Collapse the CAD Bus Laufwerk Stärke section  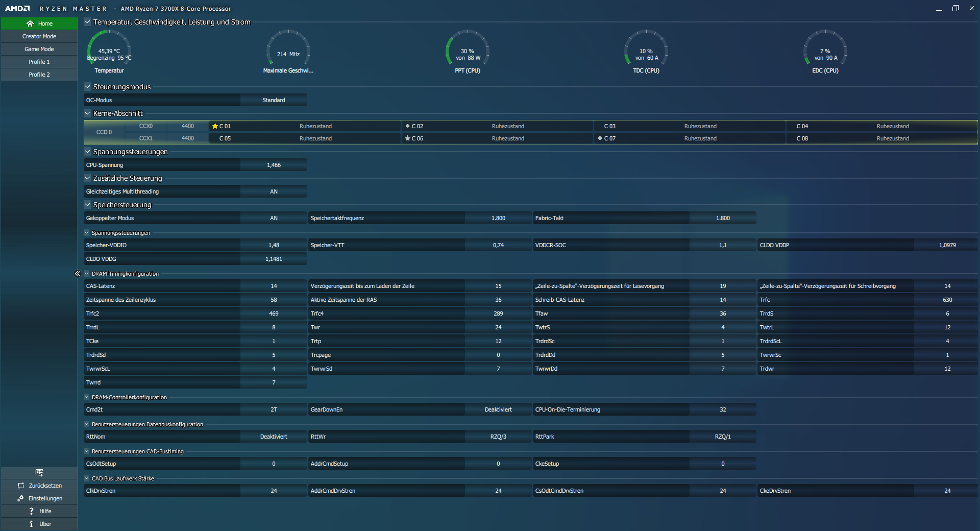point(87,478)
